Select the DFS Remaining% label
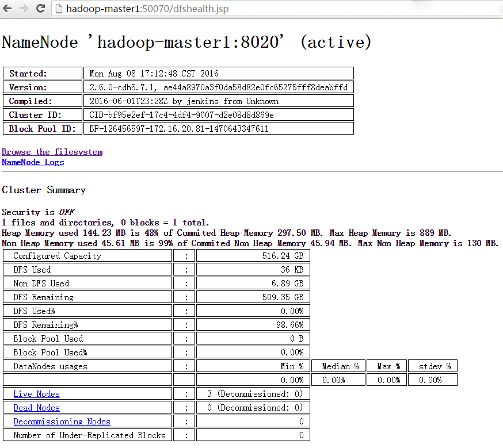This screenshot has width=503, height=448. tap(46, 324)
